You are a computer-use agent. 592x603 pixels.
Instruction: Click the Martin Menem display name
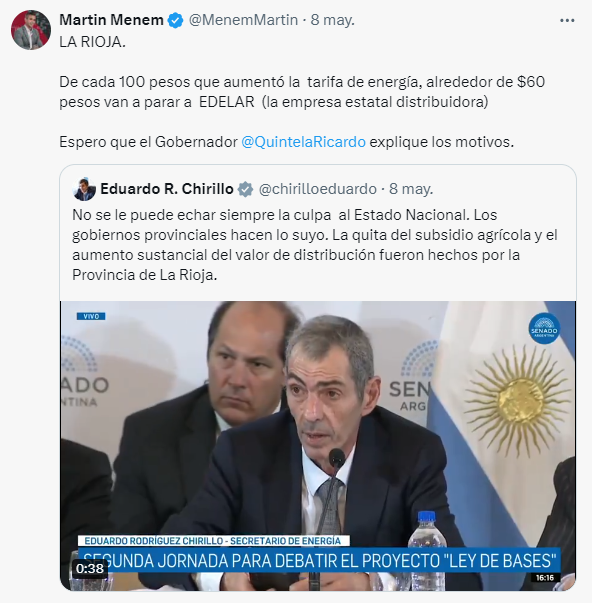(x=111, y=20)
